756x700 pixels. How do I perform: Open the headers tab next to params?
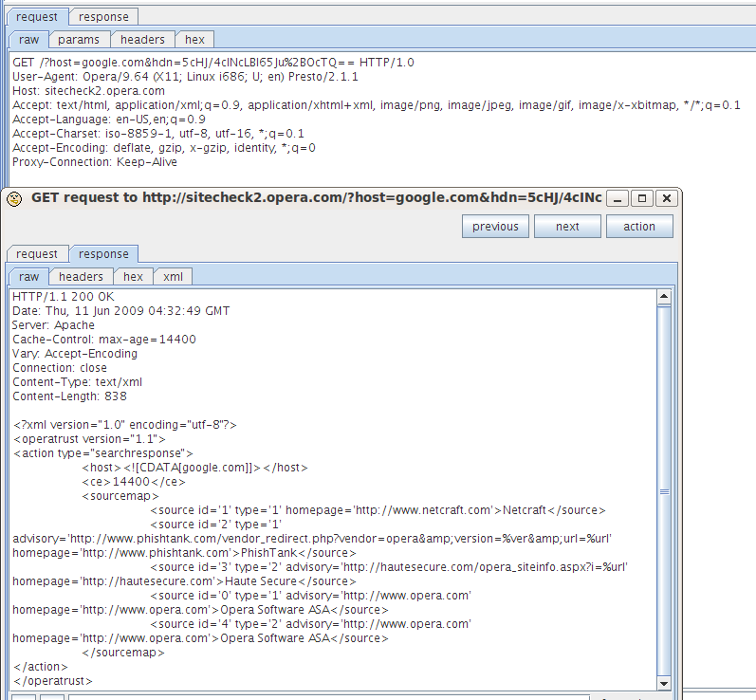click(x=142, y=40)
